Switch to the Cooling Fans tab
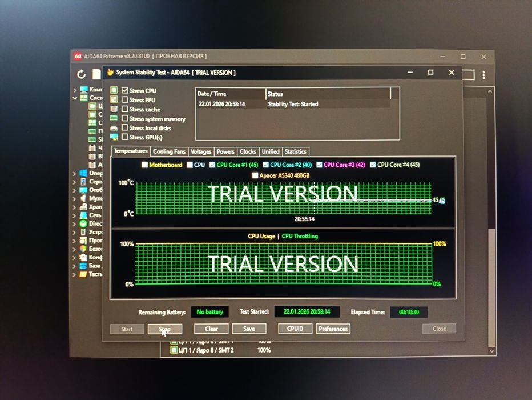This screenshot has height=400, width=532. (169, 151)
